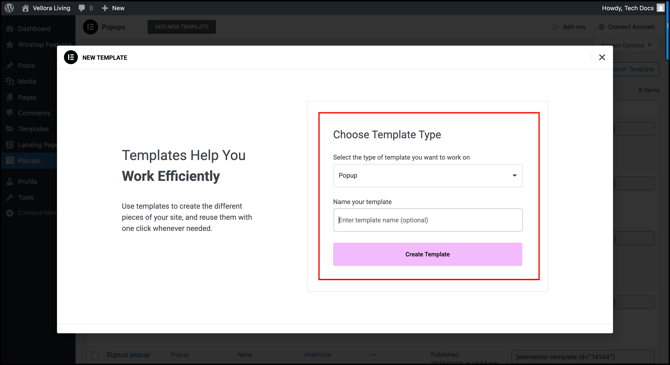Click the Tools wrench icon in sidebar
This screenshot has height=365, width=670.
tap(9, 197)
